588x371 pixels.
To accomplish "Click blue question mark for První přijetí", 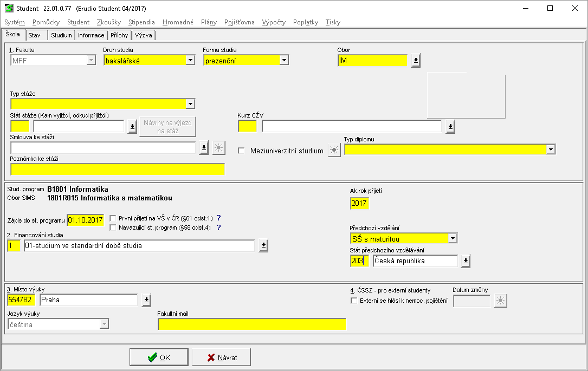I will 219,218.
